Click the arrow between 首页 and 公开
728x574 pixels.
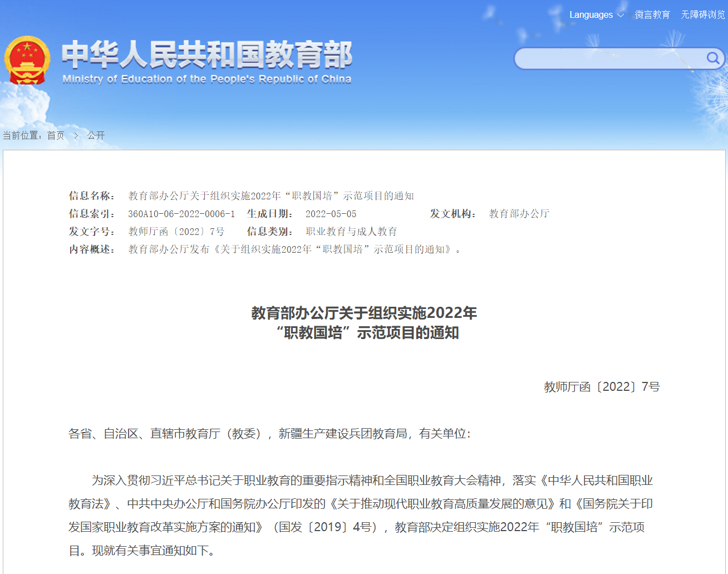(x=76, y=135)
